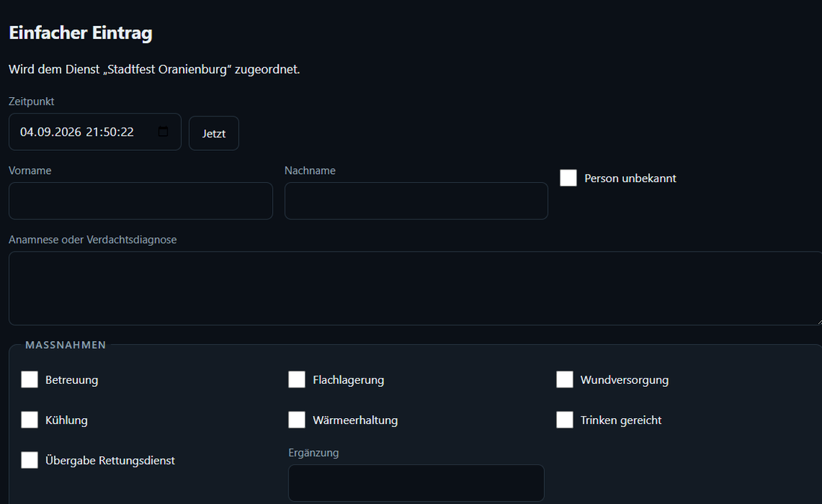
Task: Click the 'MASSNAHMEN' group legend
Action: (x=66, y=345)
